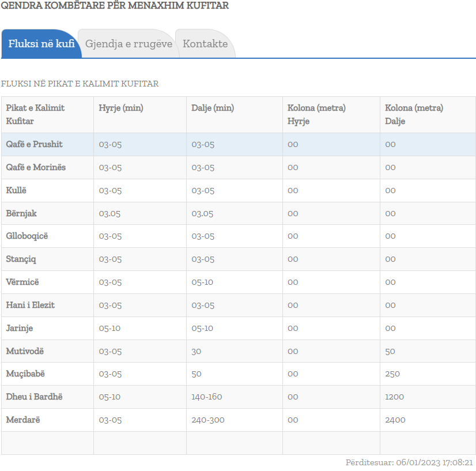Click the Përditesuar timestamp text
Viewport: 476px width, 471px height.
pos(409,462)
